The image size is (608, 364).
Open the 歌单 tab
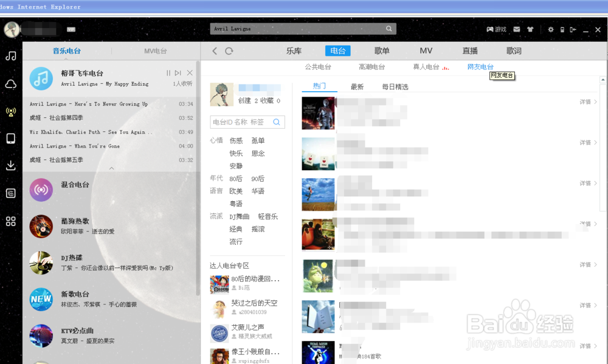tap(382, 51)
